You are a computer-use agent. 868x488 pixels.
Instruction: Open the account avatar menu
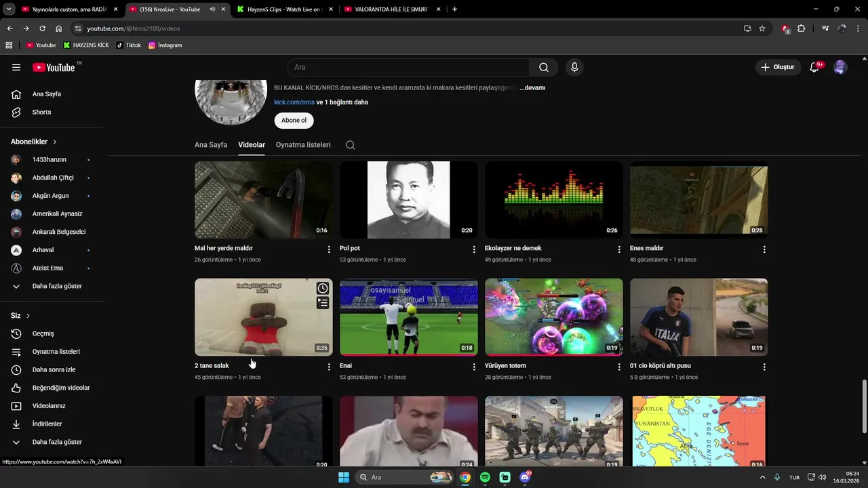(x=840, y=67)
